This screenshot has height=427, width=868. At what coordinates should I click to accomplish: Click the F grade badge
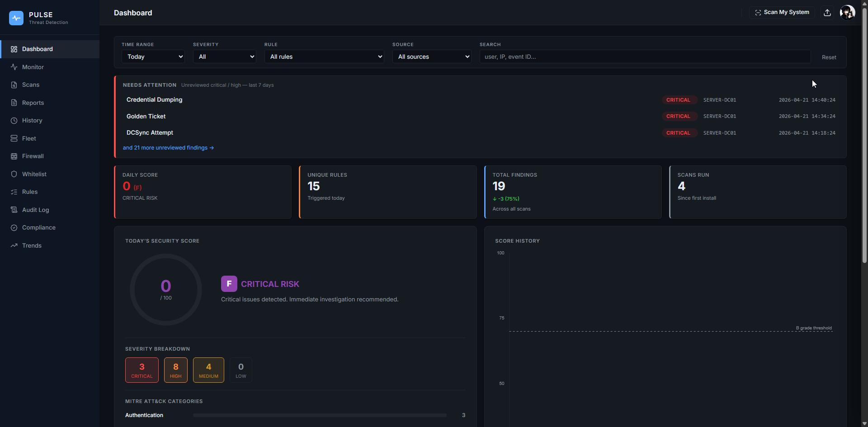229,284
